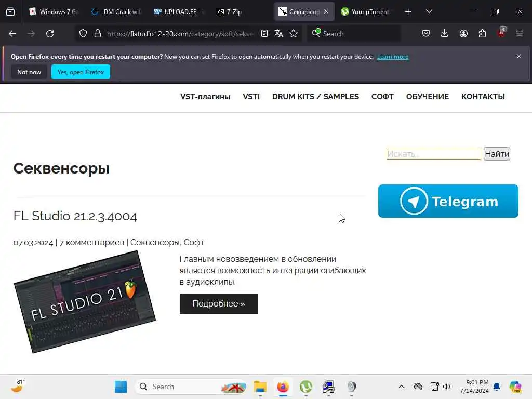
Task: Click the browser Search box
Action: (x=353, y=34)
